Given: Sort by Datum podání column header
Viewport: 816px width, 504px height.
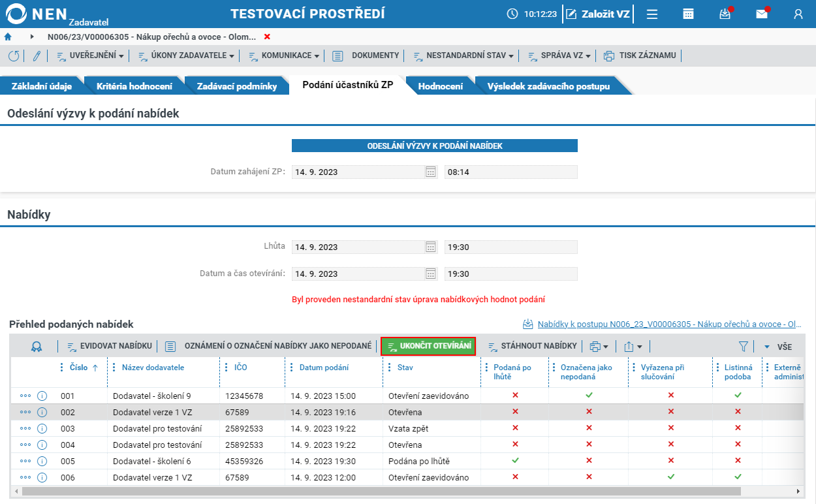Looking at the screenshot, I should 324,368.
